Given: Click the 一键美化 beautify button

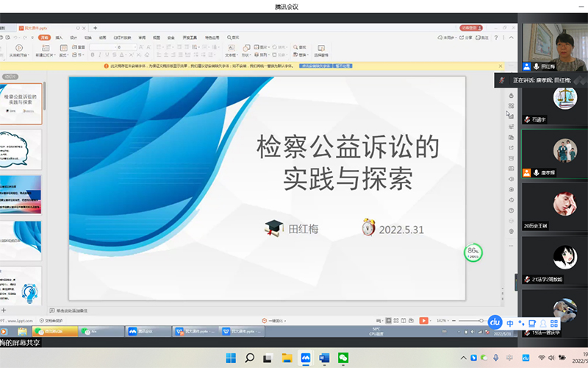Looking at the screenshot, I should pyautogui.click(x=273, y=321).
